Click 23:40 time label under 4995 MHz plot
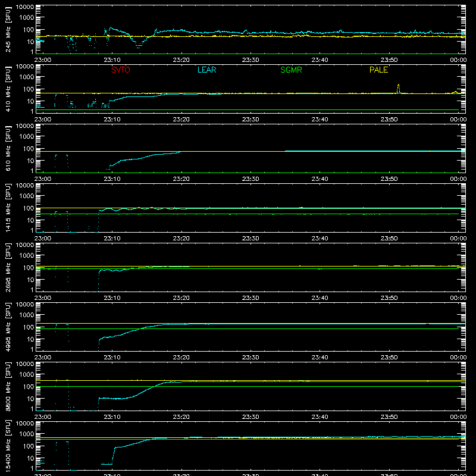 click(x=320, y=358)
